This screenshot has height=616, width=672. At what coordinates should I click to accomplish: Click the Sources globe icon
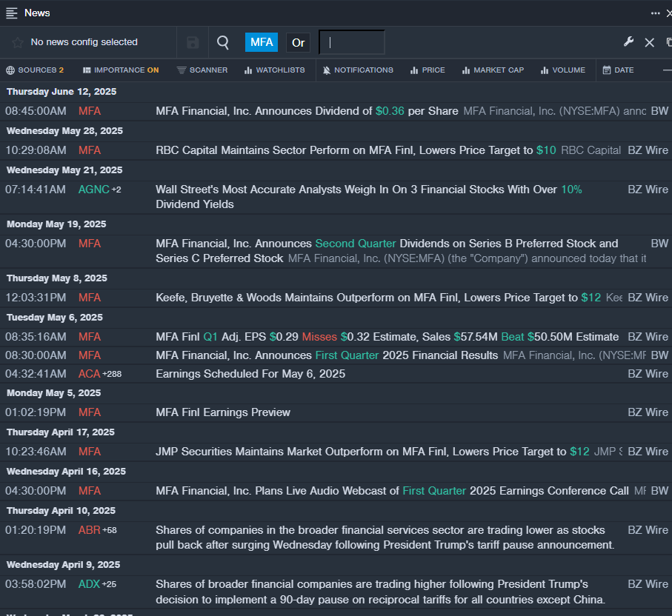tap(10, 70)
